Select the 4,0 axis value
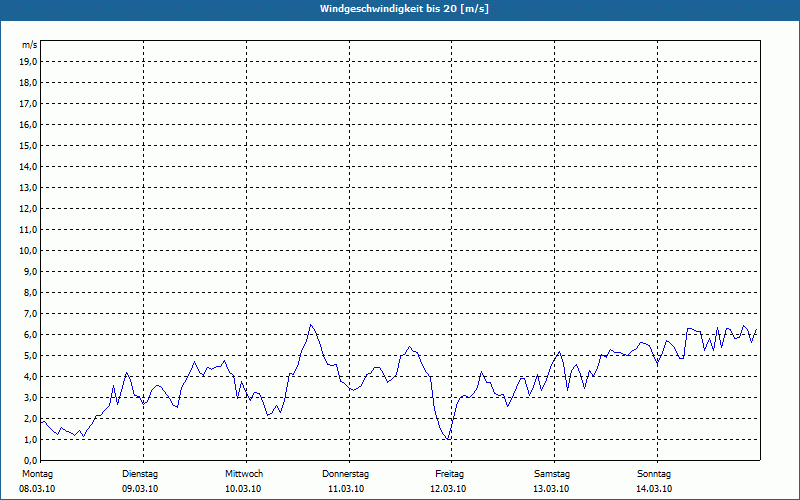 [30, 377]
